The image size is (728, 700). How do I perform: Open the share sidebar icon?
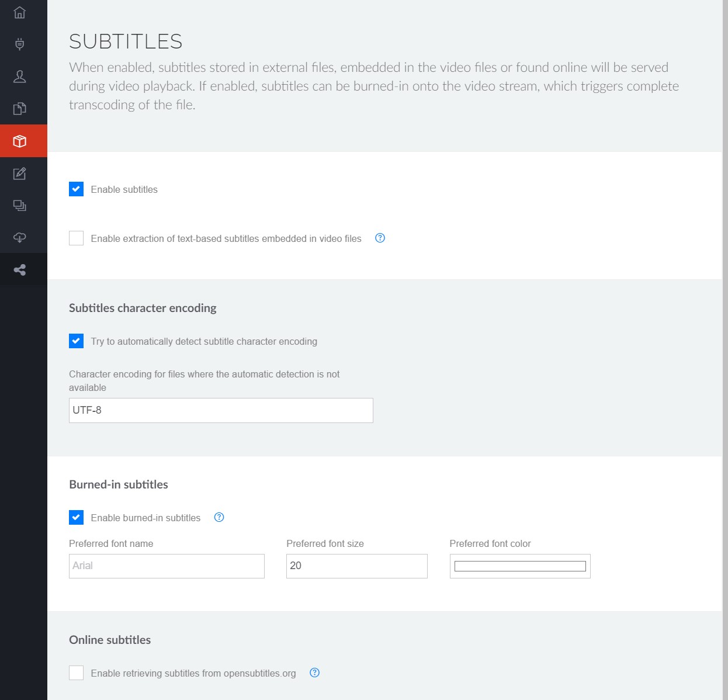click(19, 270)
